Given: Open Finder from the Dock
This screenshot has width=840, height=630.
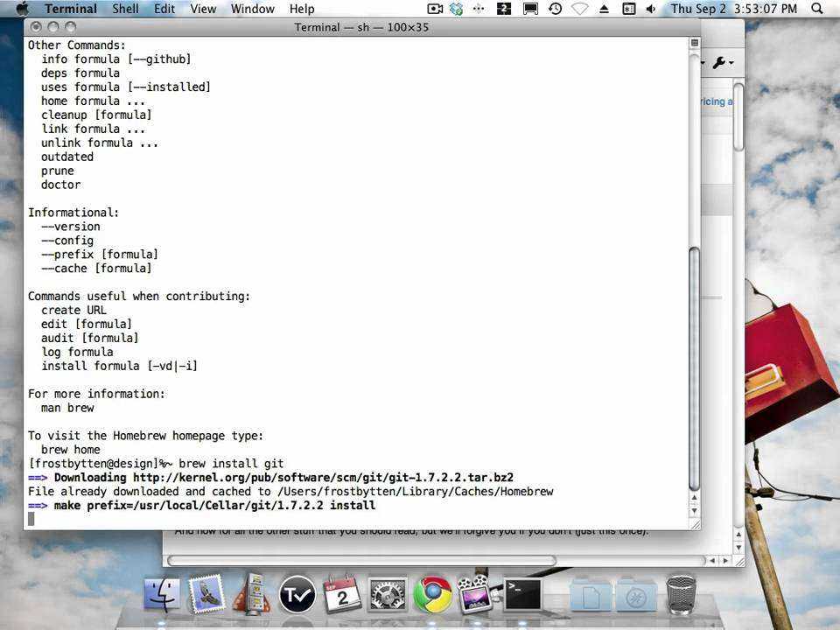Looking at the screenshot, I should point(162,595).
